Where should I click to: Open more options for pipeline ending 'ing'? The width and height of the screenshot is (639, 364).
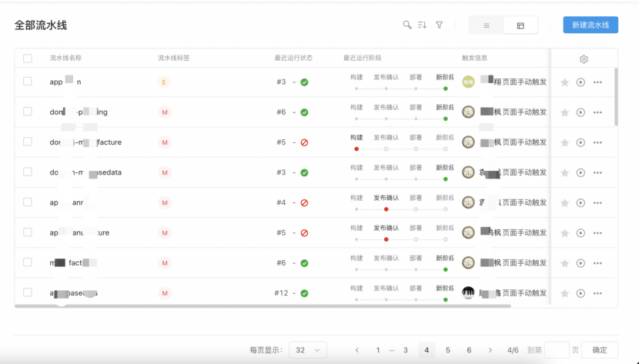(597, 112)
